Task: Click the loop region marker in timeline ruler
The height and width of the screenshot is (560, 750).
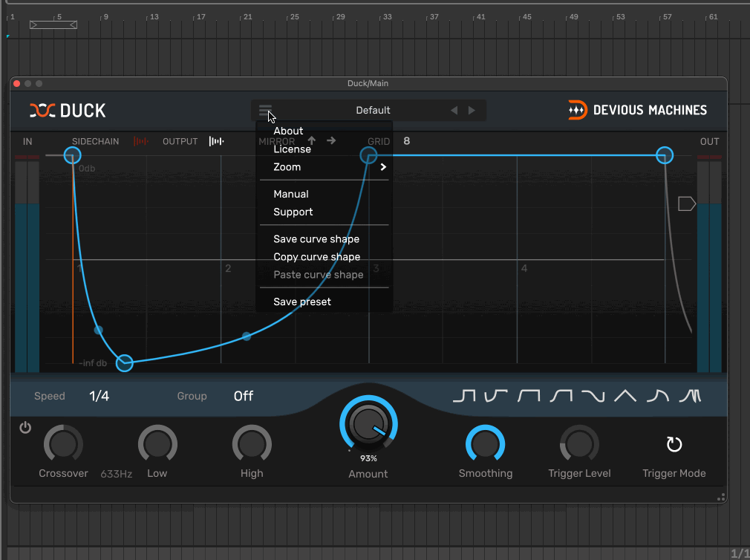Action: [53, 25]
